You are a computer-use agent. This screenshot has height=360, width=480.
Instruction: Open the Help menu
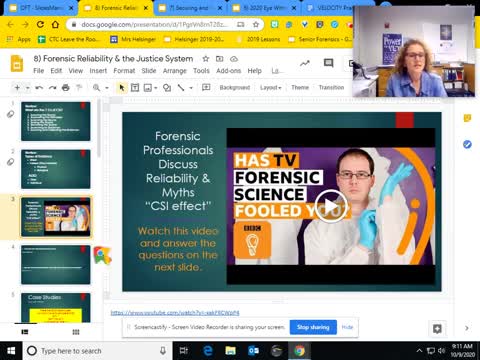[254, 71]
